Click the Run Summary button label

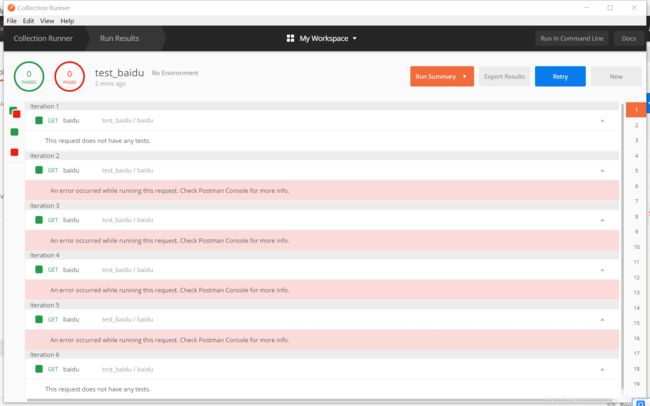pyautogui.click(x=436, y=76)
